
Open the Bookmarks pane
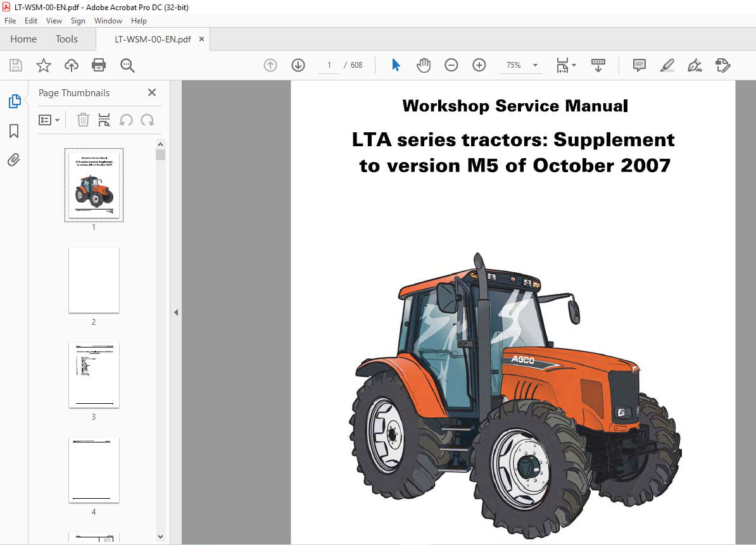coord(14,130)
